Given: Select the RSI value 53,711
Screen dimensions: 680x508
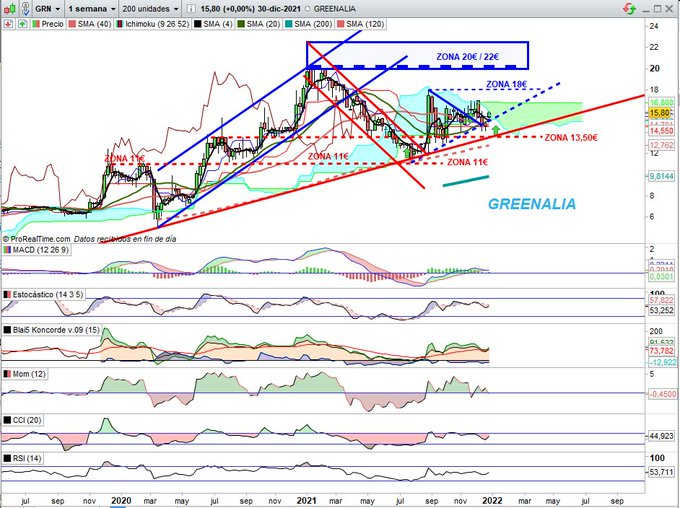Looking at the screenshot, I should tap(662, 472).
